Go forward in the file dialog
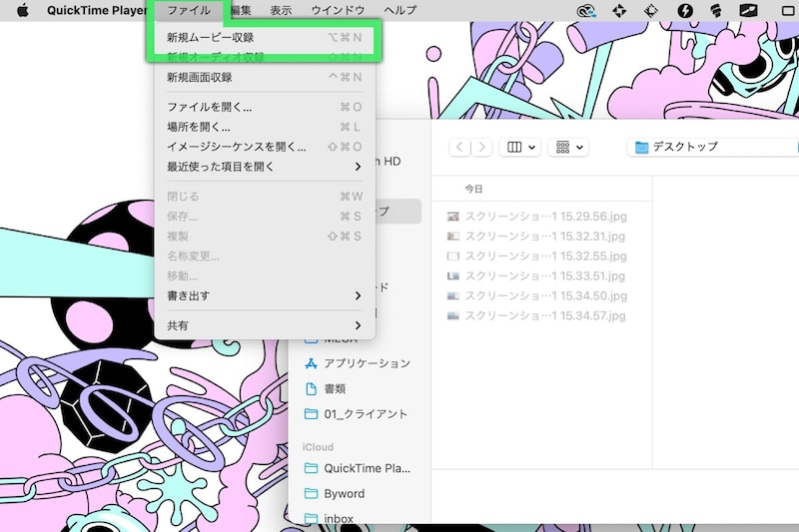 click(482, 147)
